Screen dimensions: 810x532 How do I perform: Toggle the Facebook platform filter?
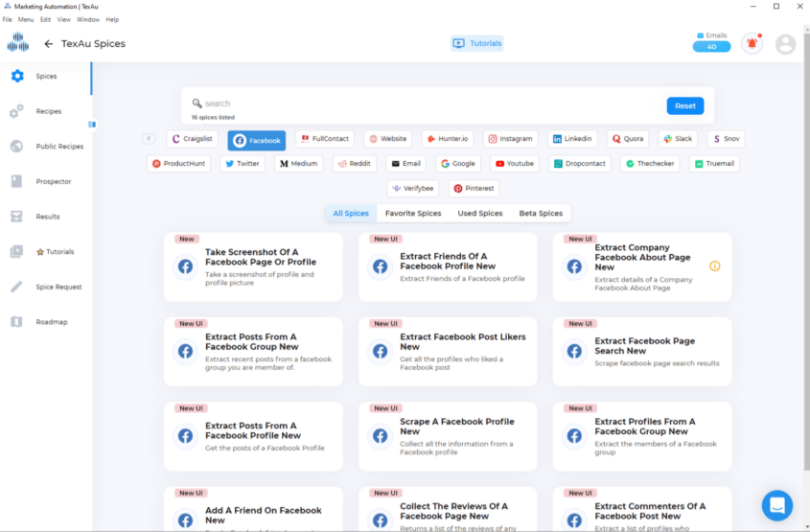pyautogui.click(x=257, y=141)
